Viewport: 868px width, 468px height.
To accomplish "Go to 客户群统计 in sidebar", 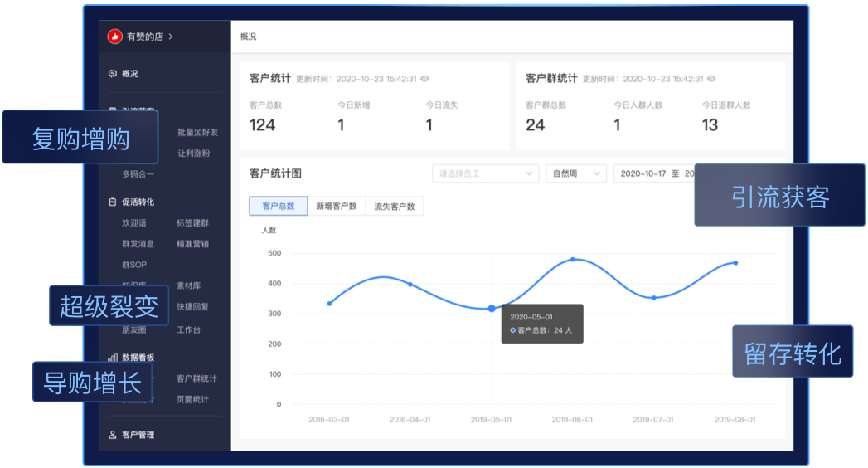I will [196, 379].
